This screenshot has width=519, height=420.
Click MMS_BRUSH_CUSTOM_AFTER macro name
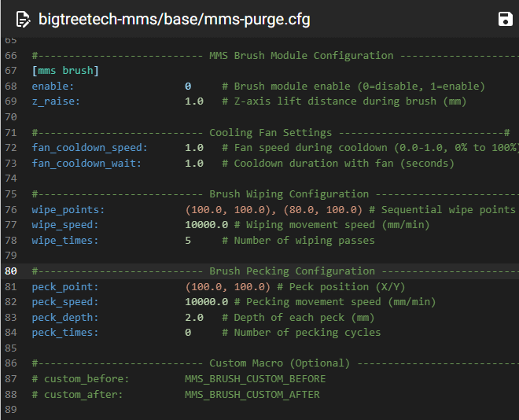(x=252, y=394)
